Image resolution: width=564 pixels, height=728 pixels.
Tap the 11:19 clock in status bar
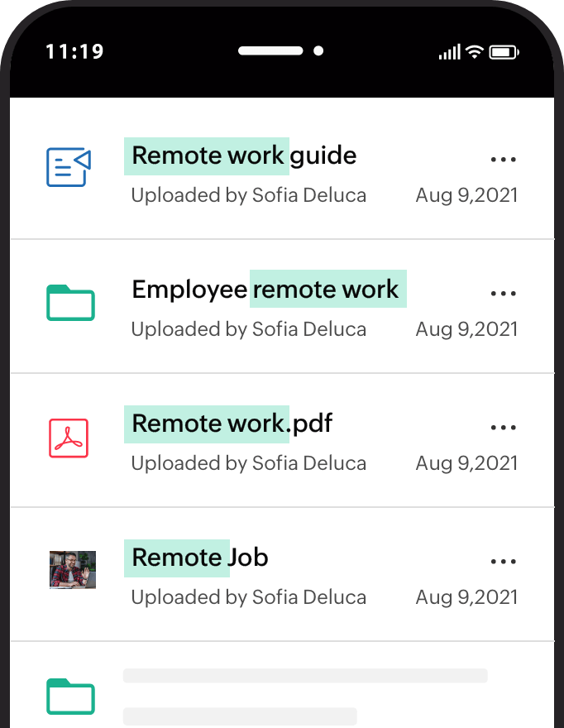(74, 52)
